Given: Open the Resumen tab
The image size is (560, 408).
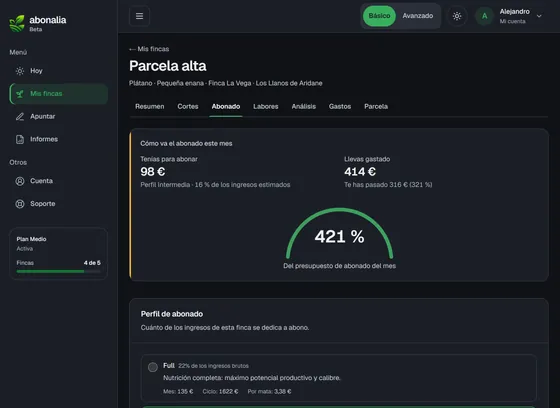Looking at the screenshot, I should point(150,106).
